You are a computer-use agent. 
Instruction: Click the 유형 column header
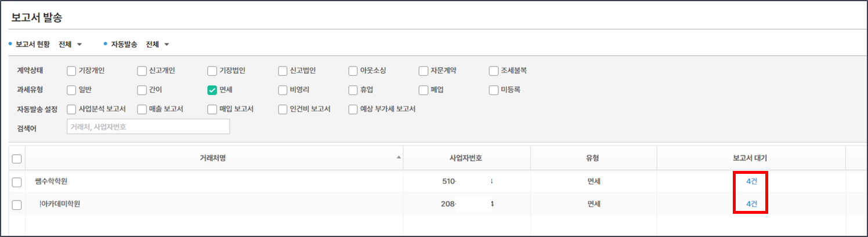click(x=593, y=158)
